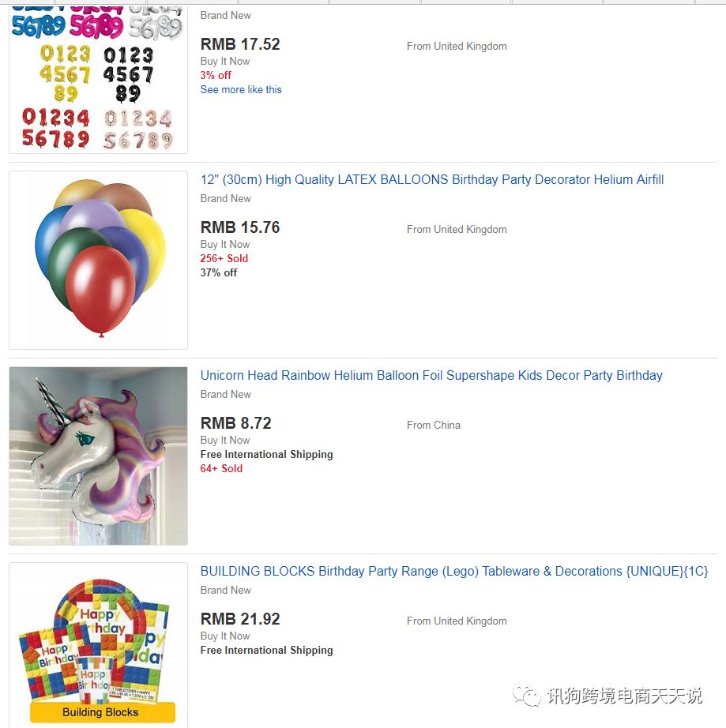This screenshot has height=728, width=726.
Task: Click the From China location text
Action: tap(434, 426)
